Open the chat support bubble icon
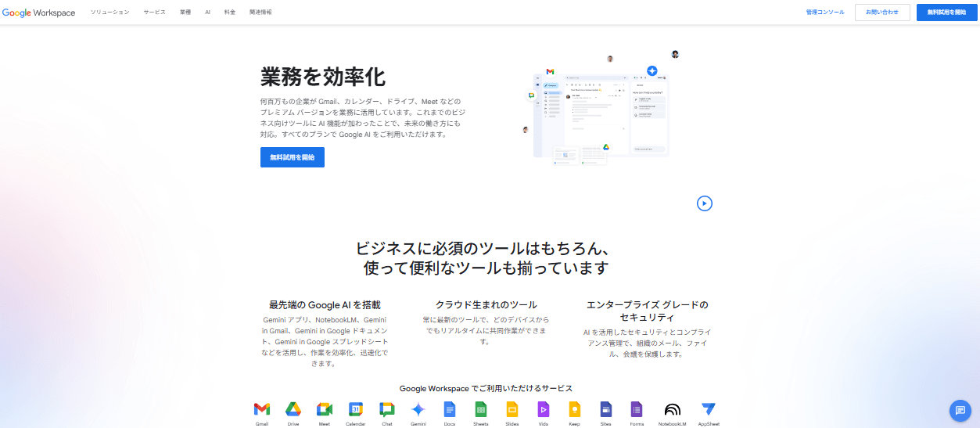980x428 pixels. pyautogui.click(x=960, y=410)
